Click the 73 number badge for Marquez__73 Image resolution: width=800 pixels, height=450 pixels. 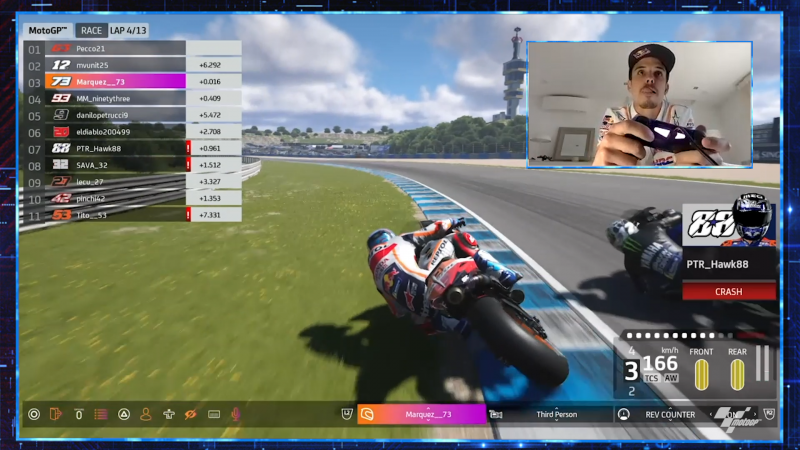click(x=61, y=82)
